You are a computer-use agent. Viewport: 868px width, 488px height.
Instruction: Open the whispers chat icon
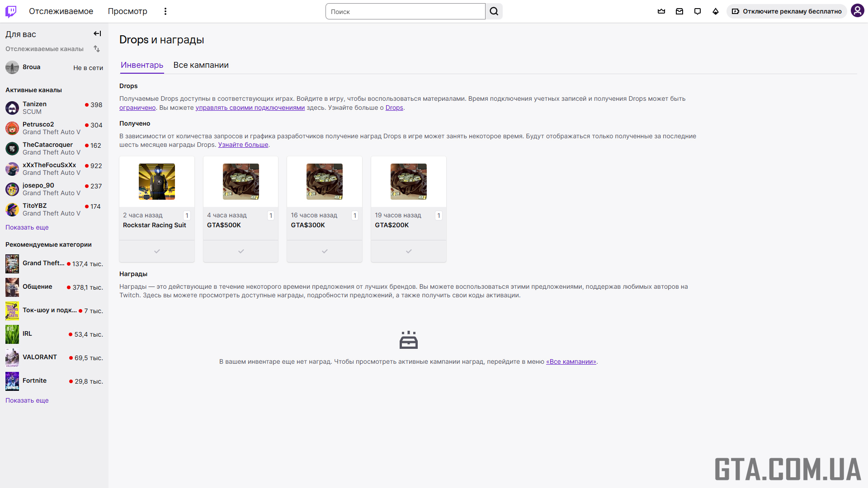(x=698, y=11)
